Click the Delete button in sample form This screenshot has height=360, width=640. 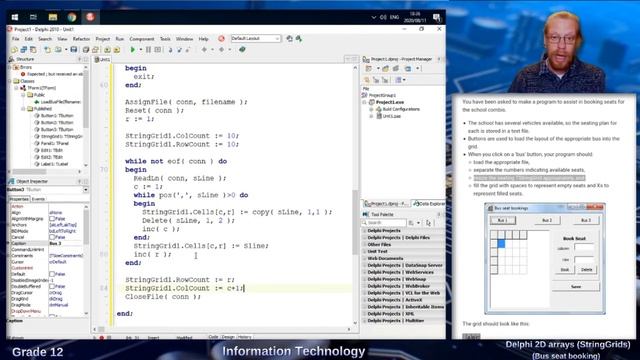coord(587,270)
